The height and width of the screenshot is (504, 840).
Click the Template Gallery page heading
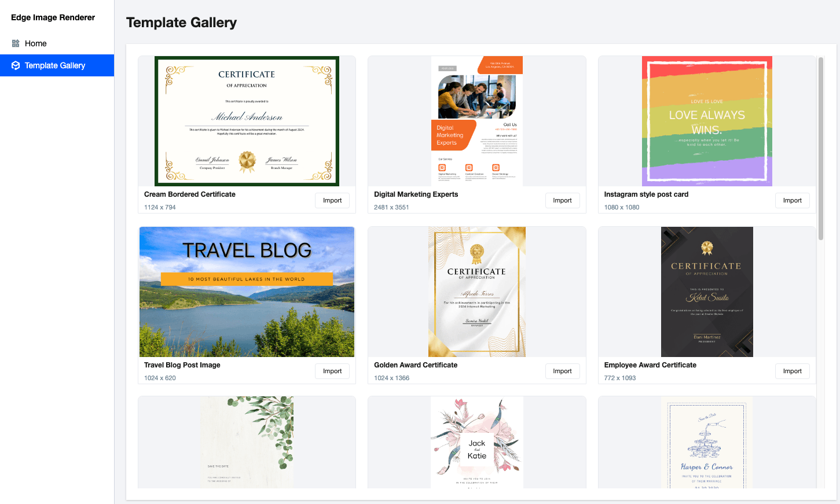[x=181, y=23]
